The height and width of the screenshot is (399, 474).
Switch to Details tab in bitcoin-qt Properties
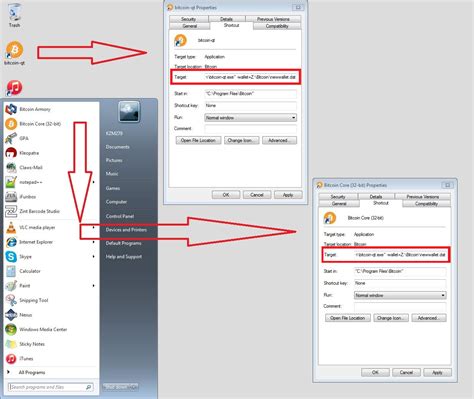pos(226,19)
